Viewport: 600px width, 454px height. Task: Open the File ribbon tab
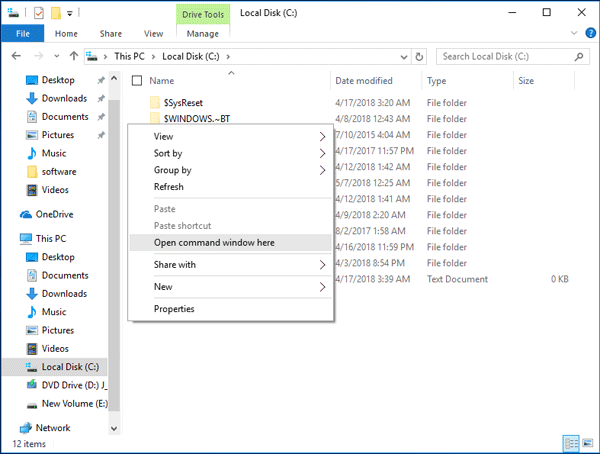coord(23,34)
